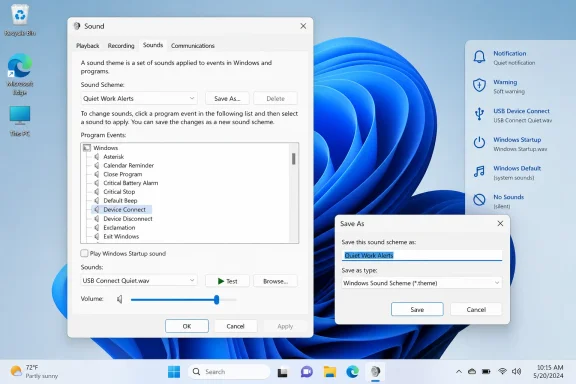Click the No Sounds label in side panel
576x384 pixels.
point(508,197)
